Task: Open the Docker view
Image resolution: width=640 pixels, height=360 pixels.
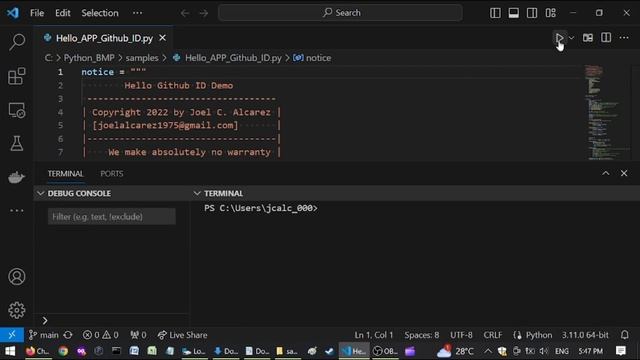Action: pyautogui.click(x=17, y=177)
